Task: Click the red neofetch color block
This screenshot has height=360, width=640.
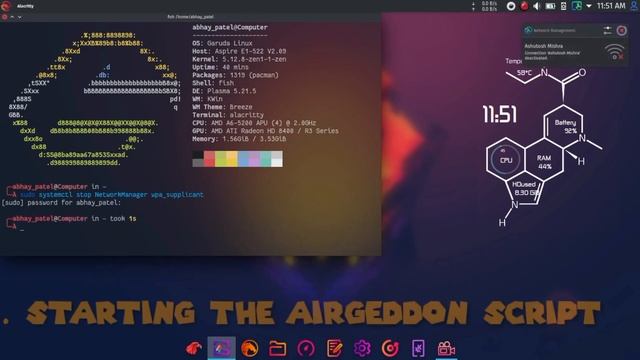Action: pyautogui.click(x=209, y=158)
